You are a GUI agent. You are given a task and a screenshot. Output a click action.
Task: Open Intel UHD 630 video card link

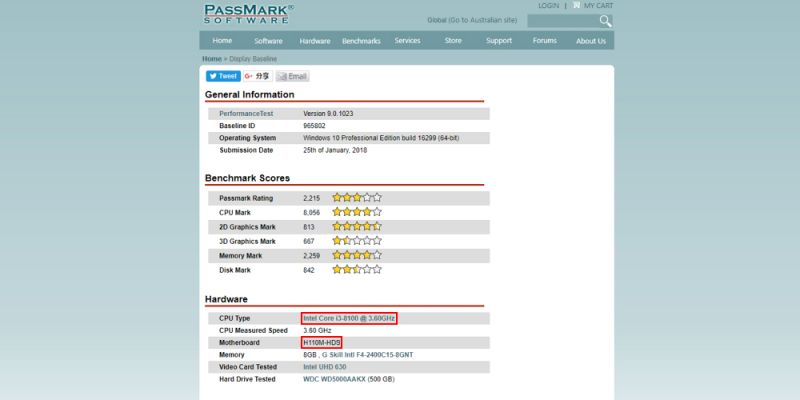click(x=325, y=367)
